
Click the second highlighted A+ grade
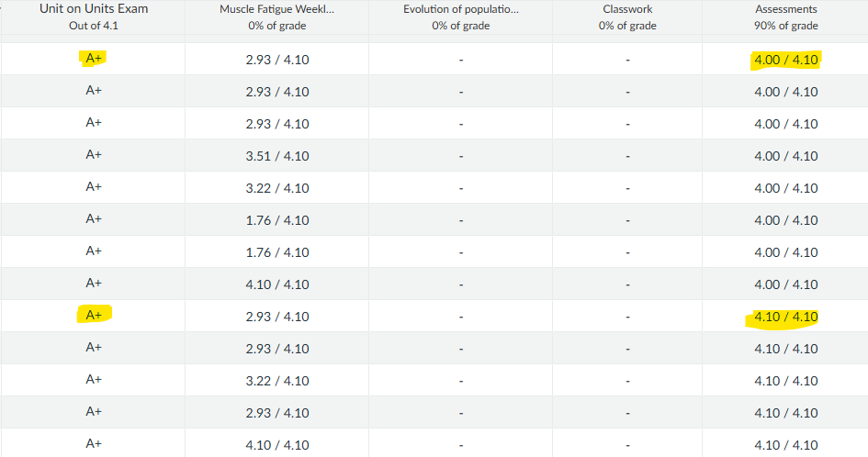pyautogui.click(x=94, y=315)
